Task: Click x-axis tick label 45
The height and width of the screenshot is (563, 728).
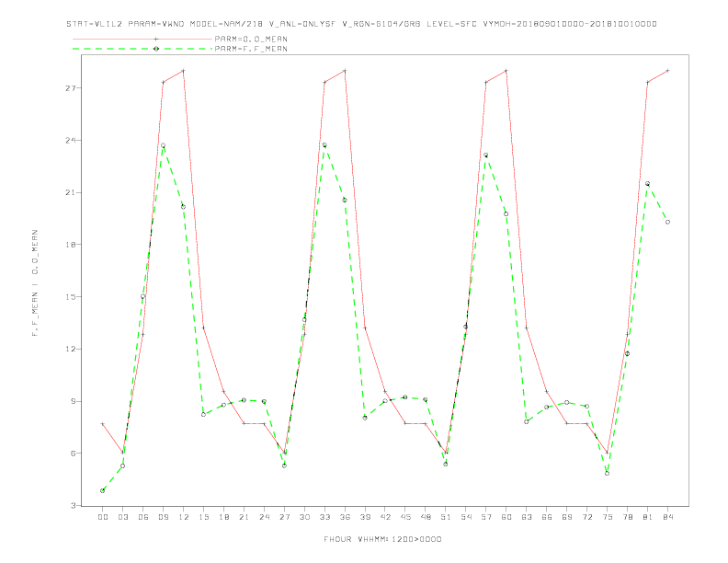Action: (x=405, y=517)
